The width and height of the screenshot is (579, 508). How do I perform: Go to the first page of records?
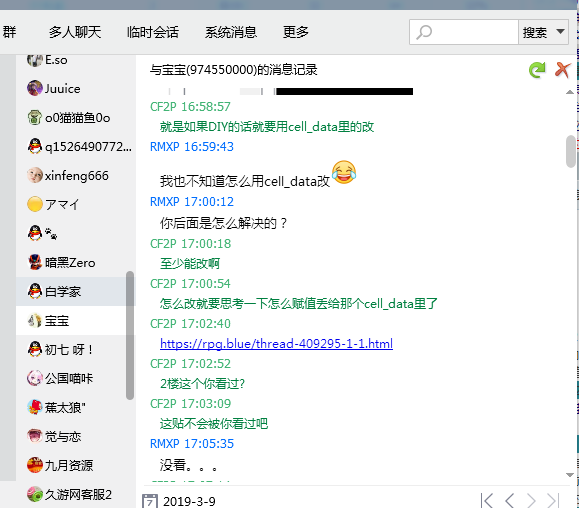tap(487, 501)
